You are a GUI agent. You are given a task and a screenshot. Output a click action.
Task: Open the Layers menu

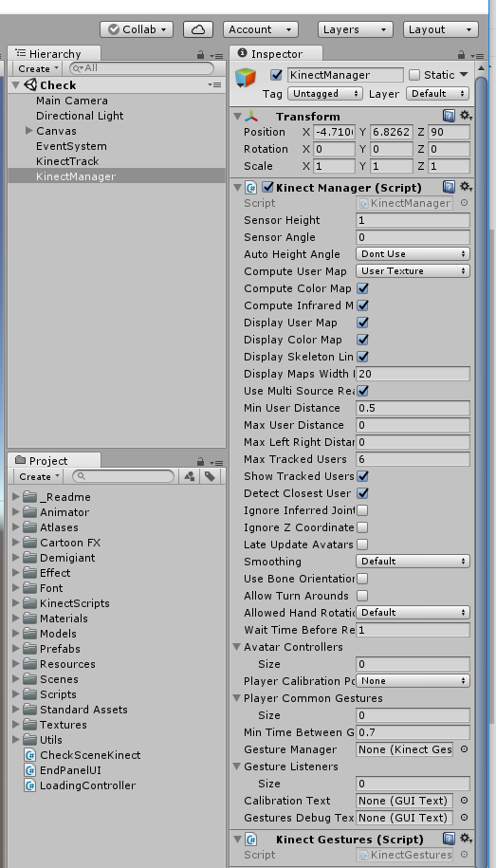tap(356, 29)
